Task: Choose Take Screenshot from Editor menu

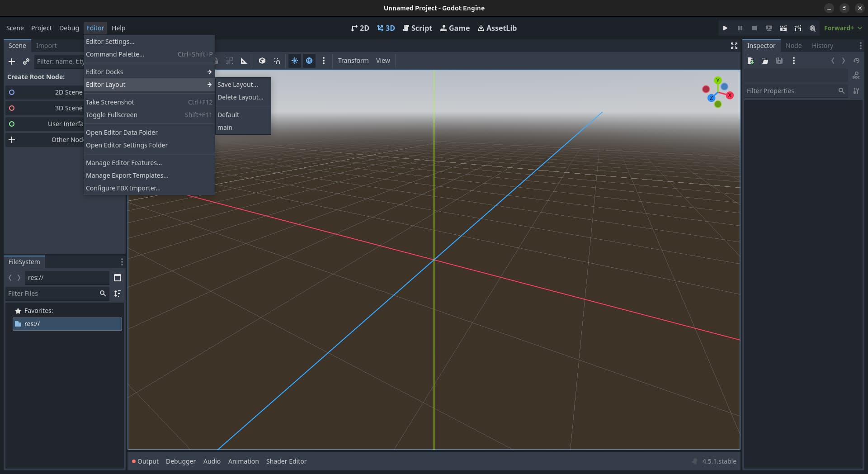Action: (x=110, y=102)
